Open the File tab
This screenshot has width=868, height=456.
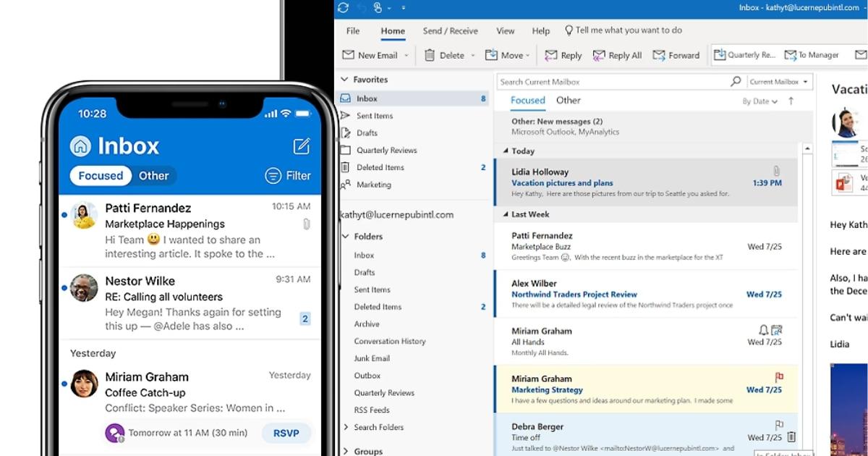(353, 31)
